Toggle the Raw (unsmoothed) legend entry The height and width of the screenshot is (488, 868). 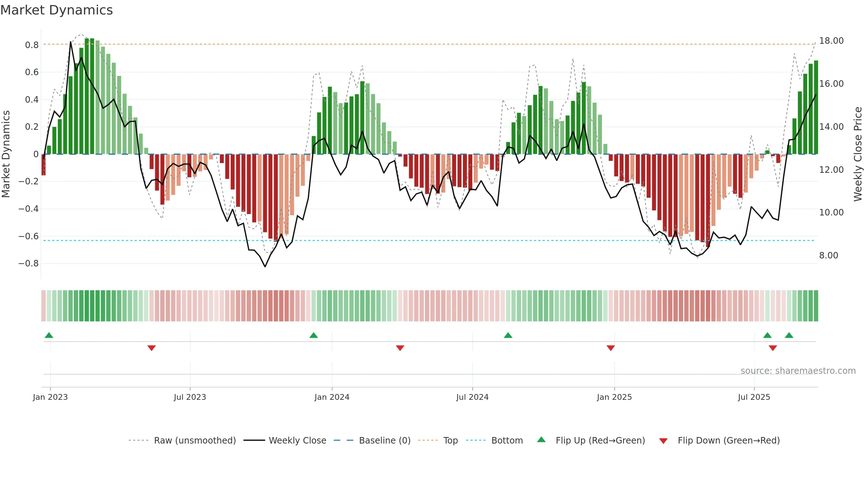(x=182, y=440)
